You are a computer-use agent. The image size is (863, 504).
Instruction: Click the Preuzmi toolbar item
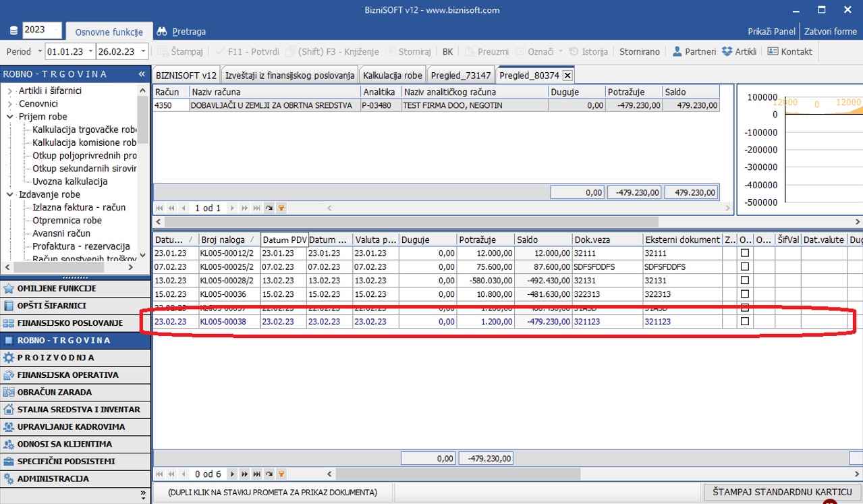point(486,51)
